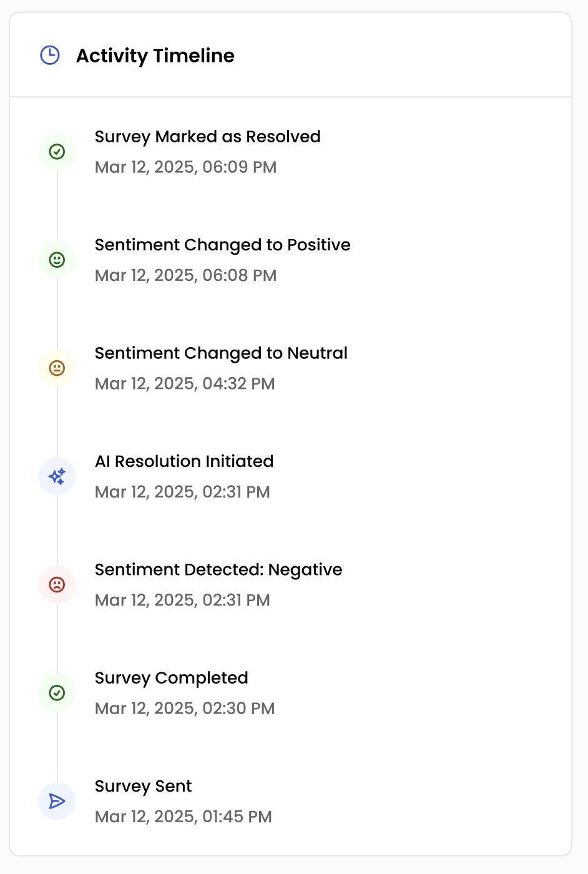Select the Sentiment Detected: Negative entry
The height and width of the screenshot is (874, 588).
[x=218, y=569]
